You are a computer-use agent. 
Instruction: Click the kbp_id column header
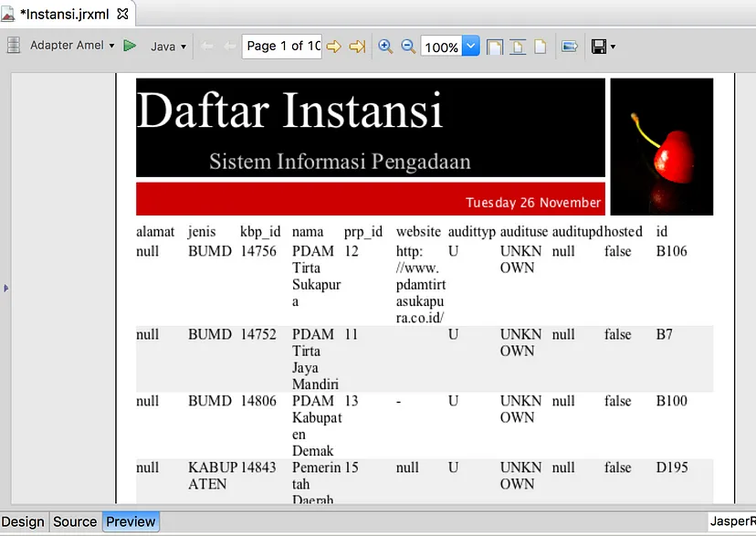pyautogui.click(x=260, y=232)
